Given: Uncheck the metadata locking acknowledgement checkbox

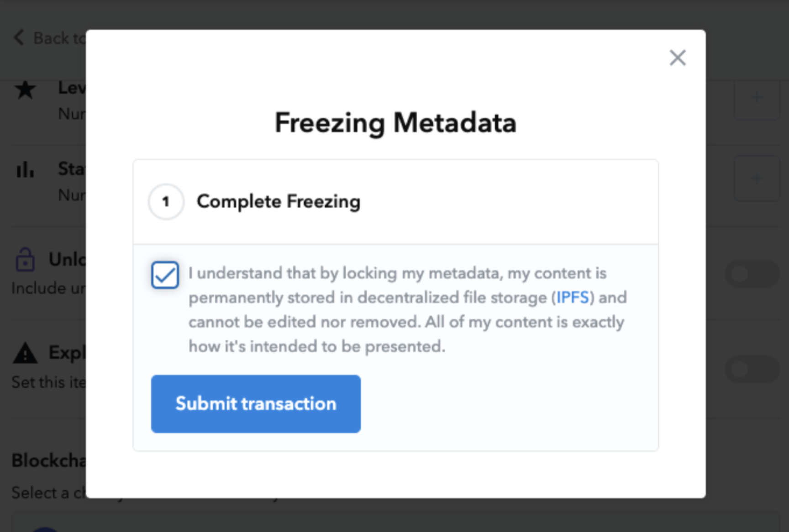Looking at the screenshot, I should [x=165, y=275].
